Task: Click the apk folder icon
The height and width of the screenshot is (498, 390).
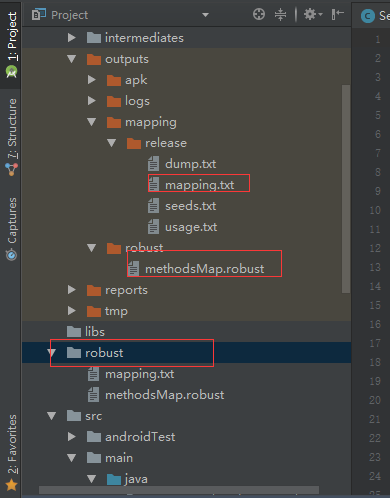Action: [114, 80]
